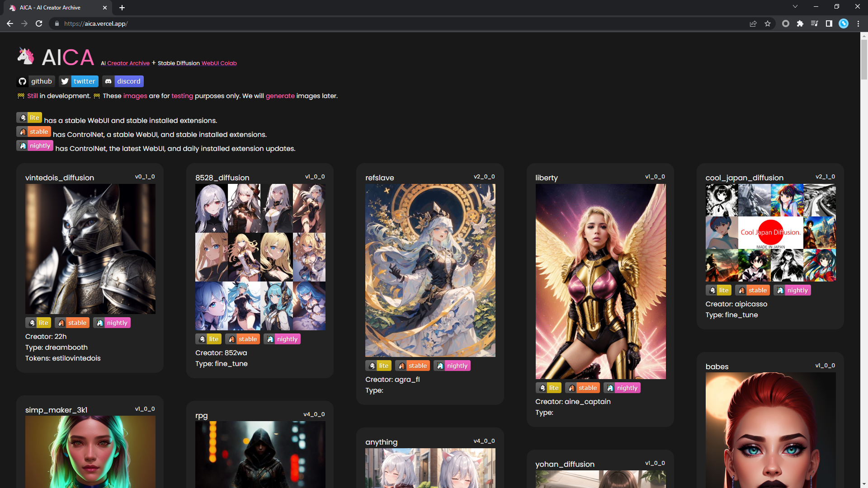Open Chrome three-dot menu
The image size is (868, 488).
(858, 23)
